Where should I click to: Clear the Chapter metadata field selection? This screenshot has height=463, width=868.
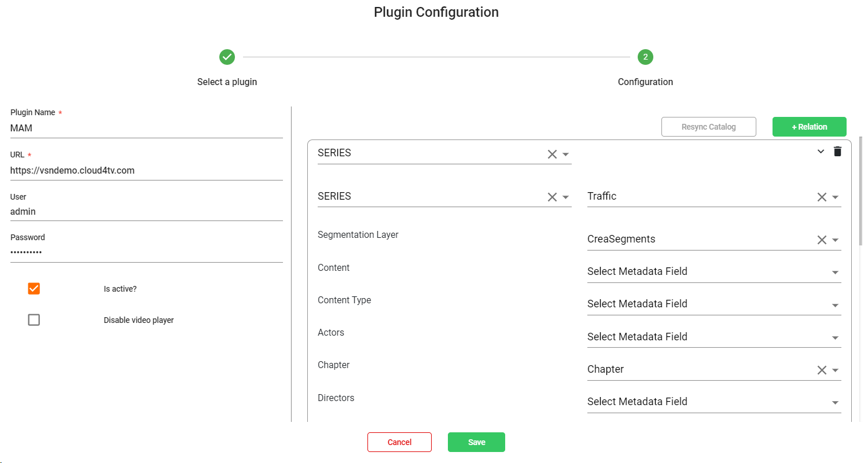(x=821, y=370)
